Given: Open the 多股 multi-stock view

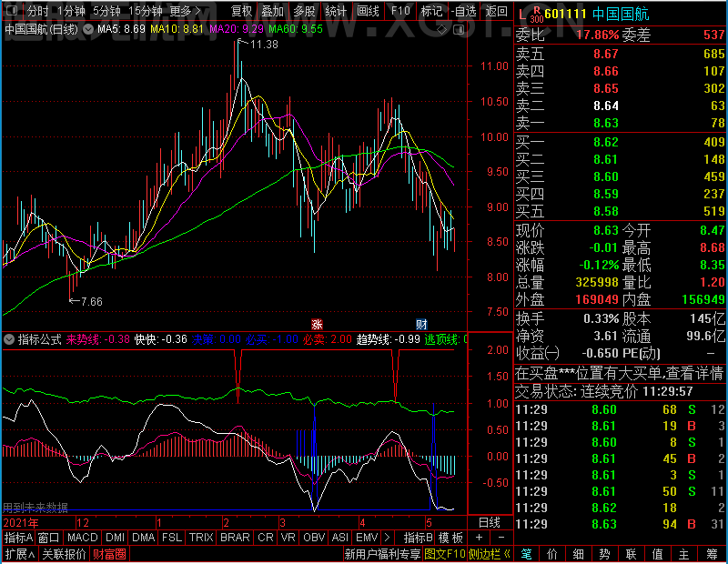Looking at the screenshot, I should (304, 11).
